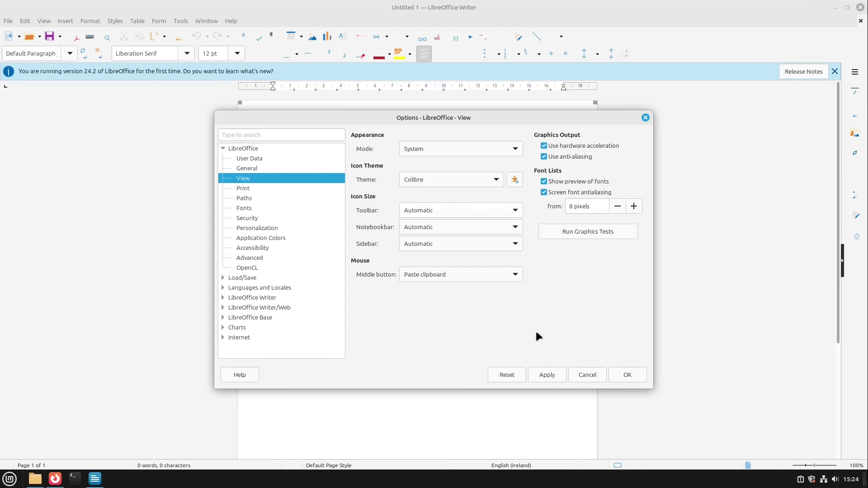Open the Middle button mouse dropdown
The image size is (868, 488).
[461, 275]
